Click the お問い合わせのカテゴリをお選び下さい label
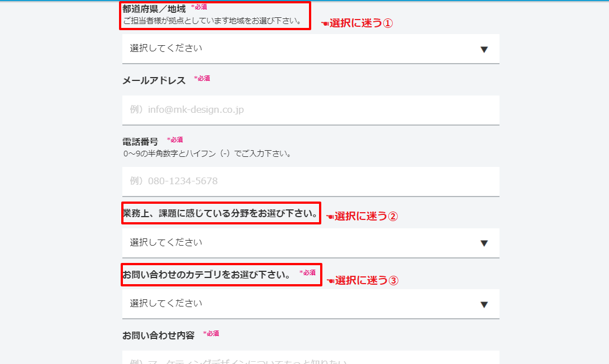The height and width of the screenshot is (364, 609). click(x=207, y=275)
